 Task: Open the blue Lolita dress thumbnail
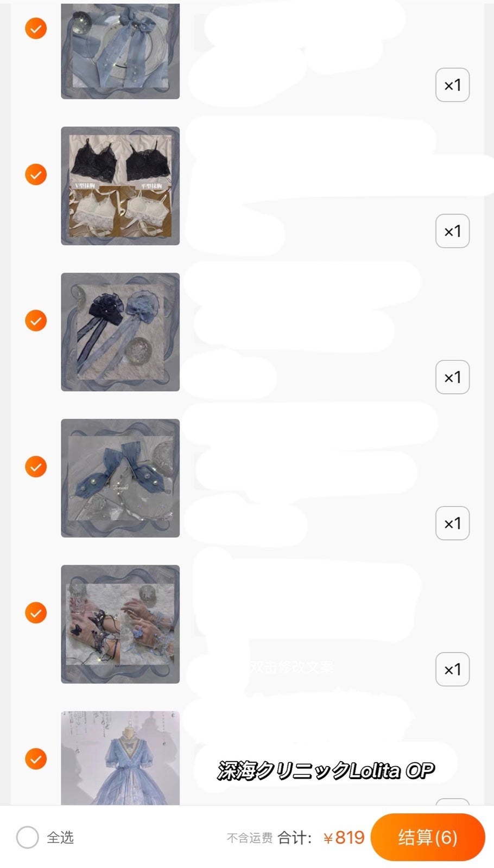click(x=120, y=758)
